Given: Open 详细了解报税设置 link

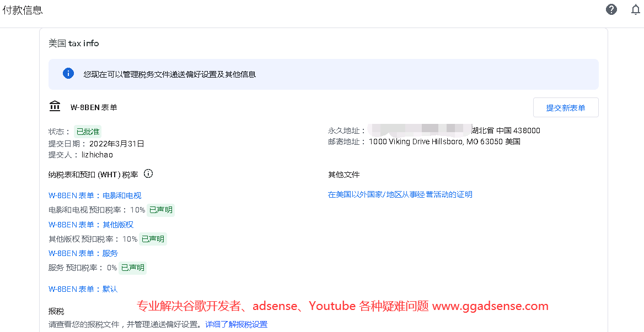Looking at the screenshot, I should (x=237, y=324).
